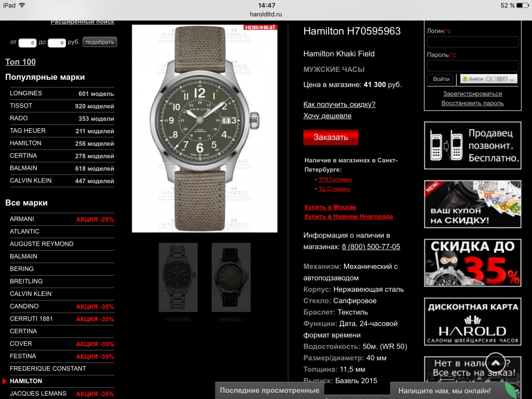Open ТЦ Стокманн store link
This screenshot has width=532, height=399.
335,189
